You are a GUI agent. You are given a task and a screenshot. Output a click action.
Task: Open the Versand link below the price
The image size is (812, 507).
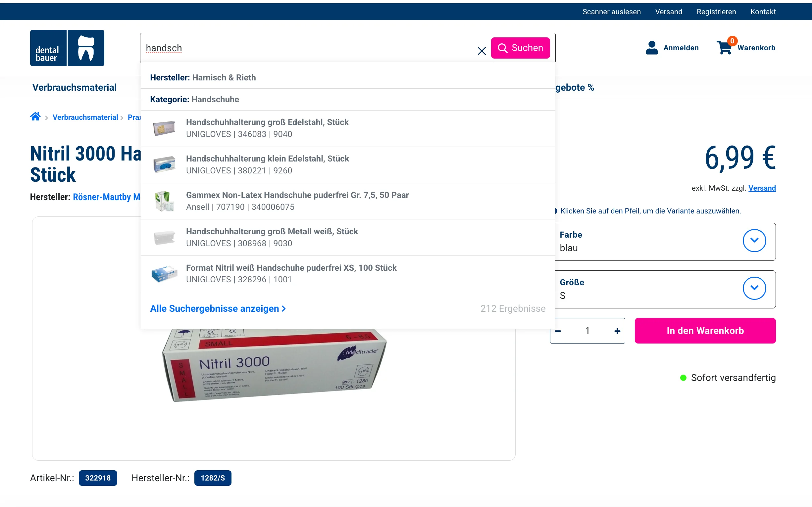tap(762, 188)
